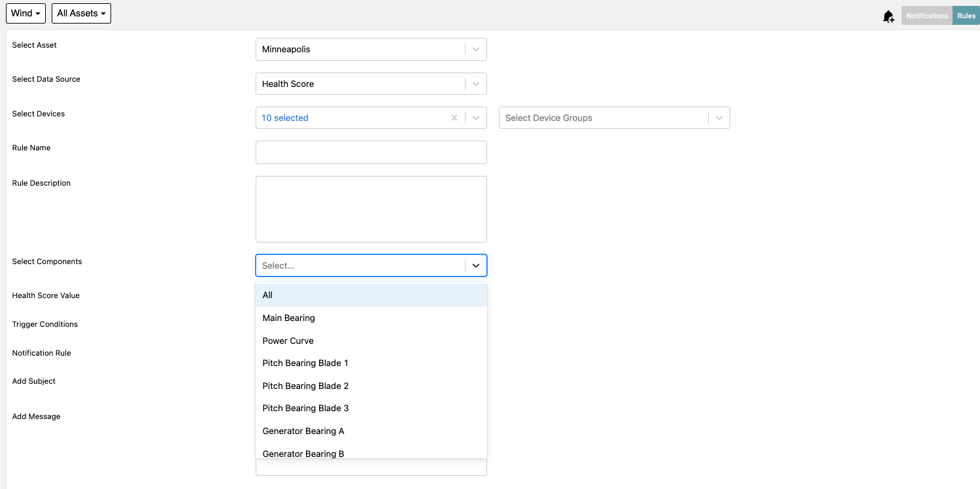Open the Select Device Groups dropdown
The image size is (980, 489).
coord(614,118)
